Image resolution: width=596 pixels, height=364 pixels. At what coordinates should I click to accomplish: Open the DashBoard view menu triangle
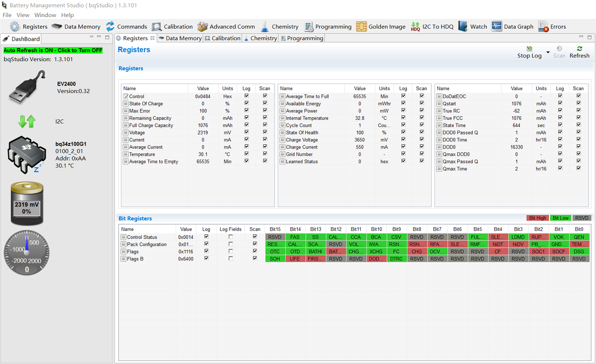tap(92, 37)
